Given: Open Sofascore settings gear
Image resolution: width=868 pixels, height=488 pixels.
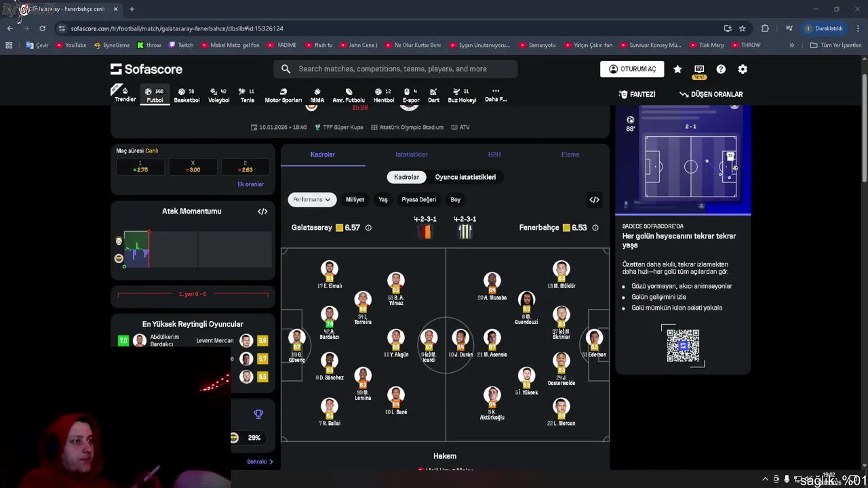Looking at the screenshot, I should 743,69.
